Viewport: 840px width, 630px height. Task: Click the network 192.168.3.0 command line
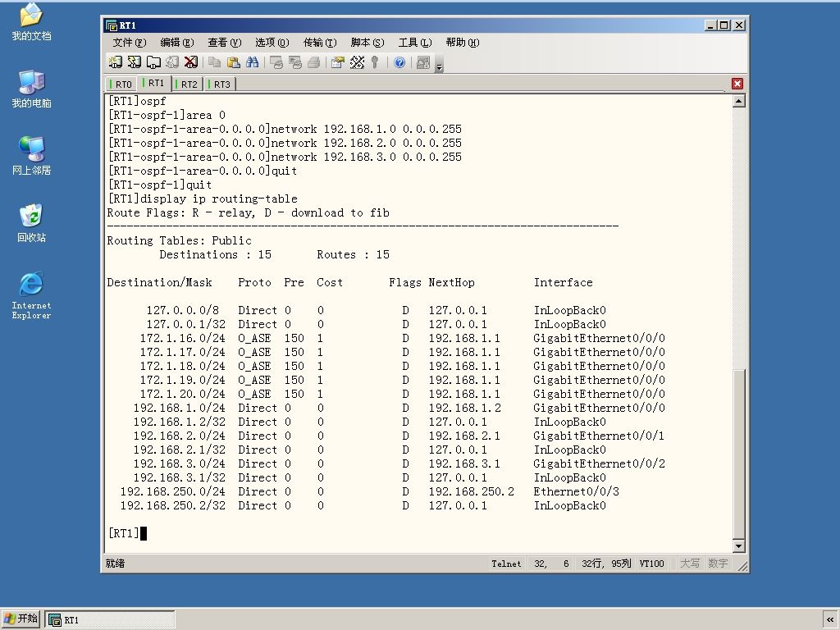[x=285, y=157]
